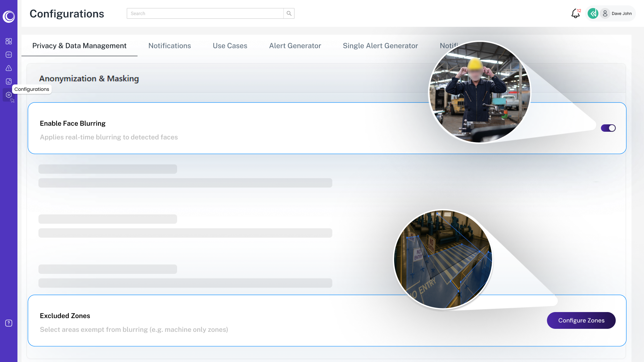Select Privacy & Data Management tab

pyautogui.click(x=79, y=46)
